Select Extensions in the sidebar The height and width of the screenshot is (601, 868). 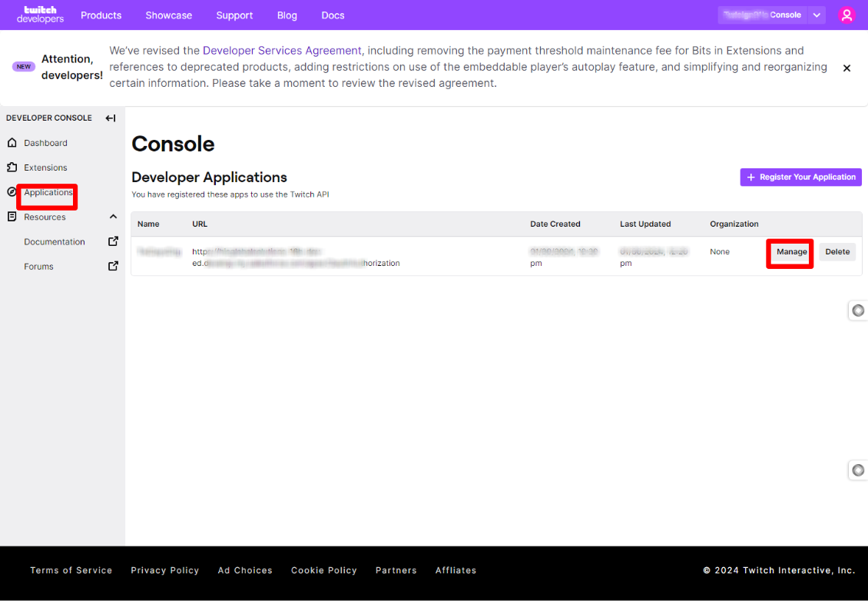45,168
